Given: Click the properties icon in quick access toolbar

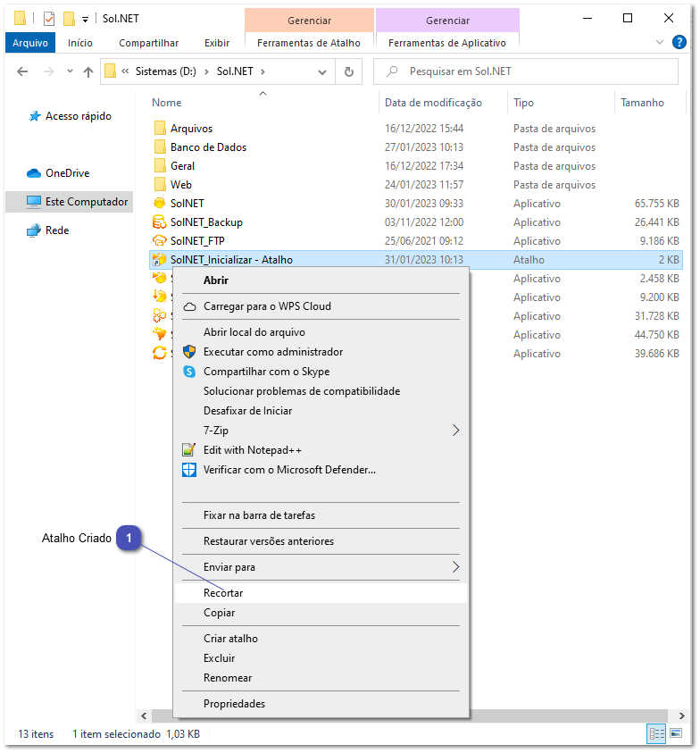Looking at the screenshot, I should [49, 19].
